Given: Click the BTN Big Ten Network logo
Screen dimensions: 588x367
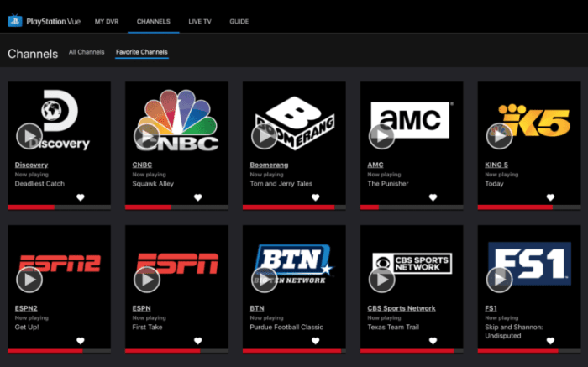Looking at the screenshot, I should (x=294, y=264).
